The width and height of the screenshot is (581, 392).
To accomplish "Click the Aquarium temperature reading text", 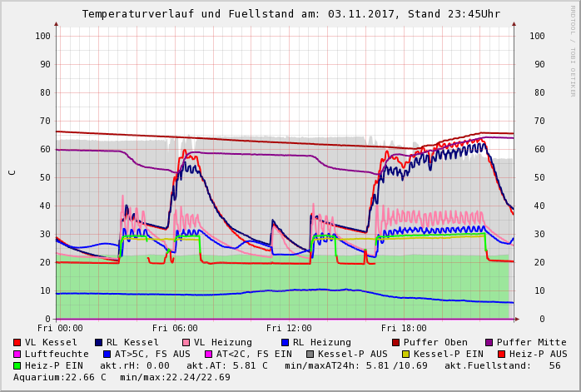I will click(57, 377).
